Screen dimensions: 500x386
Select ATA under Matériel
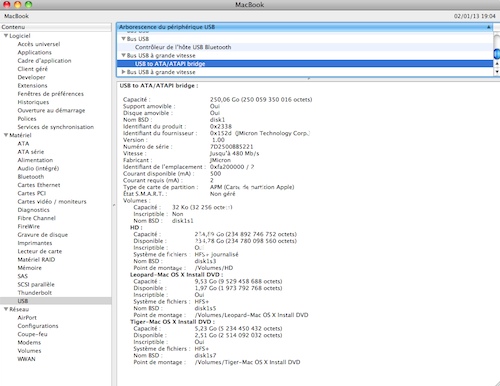[x=23, y=143]
